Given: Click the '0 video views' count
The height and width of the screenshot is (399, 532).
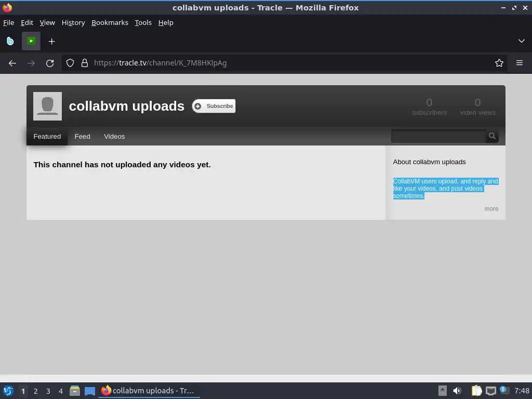Looking at the screenshot, I should click(x=477, y=107).
